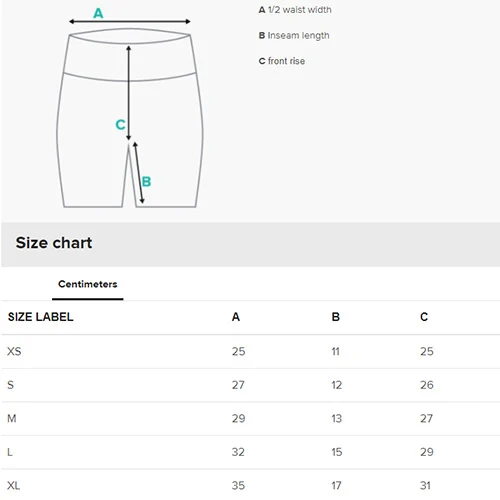Screen dimensions: 500x500
Task: Click the C column header in the table
Action: click(424, 317)
